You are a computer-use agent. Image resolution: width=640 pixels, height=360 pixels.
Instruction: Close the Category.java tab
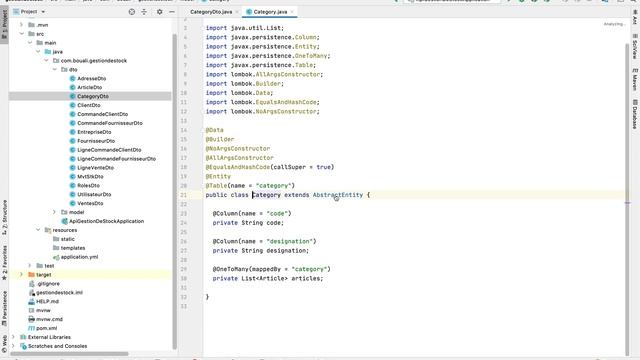coord(292,12)
